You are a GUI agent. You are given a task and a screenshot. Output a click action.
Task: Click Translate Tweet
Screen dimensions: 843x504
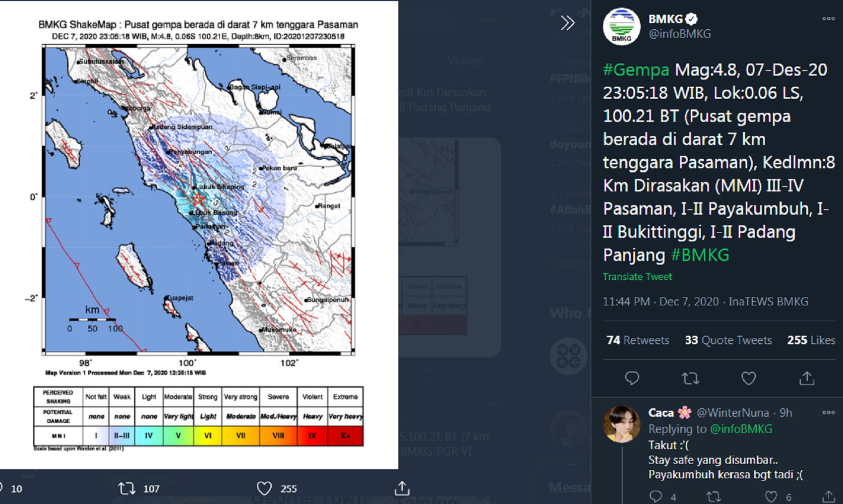(637, 277)
